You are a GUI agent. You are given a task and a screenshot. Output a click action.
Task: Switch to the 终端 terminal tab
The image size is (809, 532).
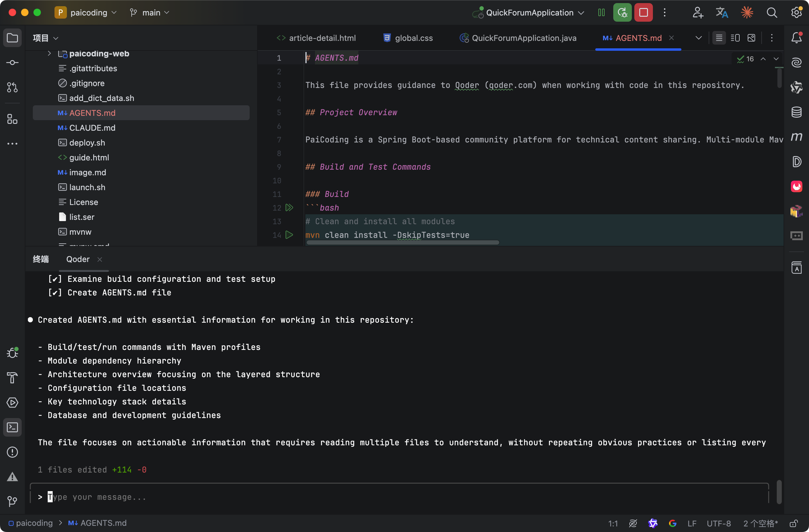(41, 259)
